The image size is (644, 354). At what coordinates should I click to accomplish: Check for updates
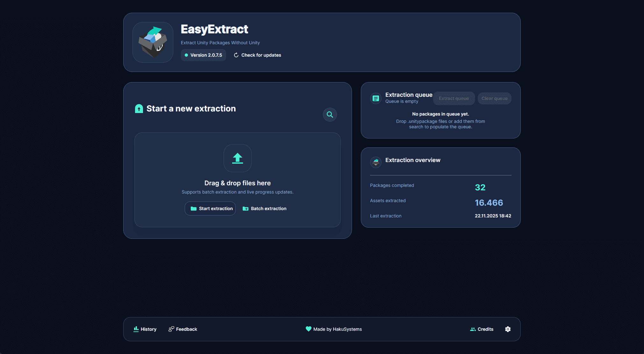261,55
